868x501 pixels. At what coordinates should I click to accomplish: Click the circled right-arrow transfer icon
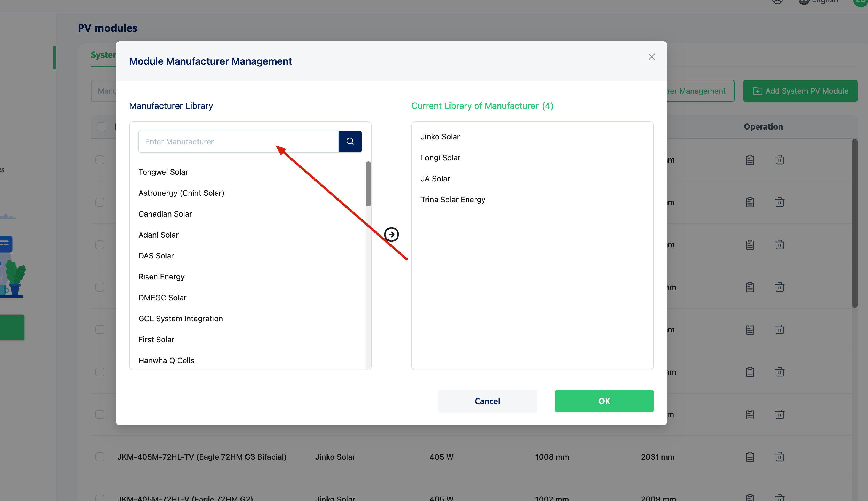tap(391, 235)
